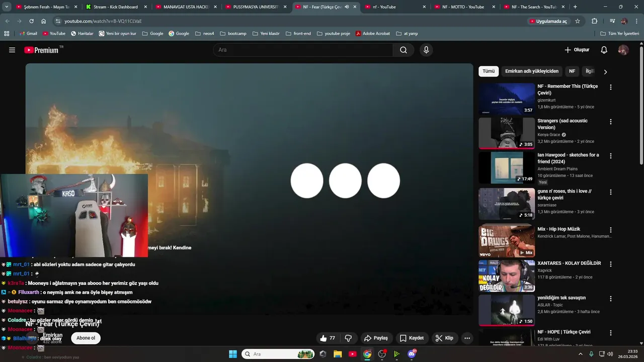Like the video with thumbs up

(x=328, y=338)
